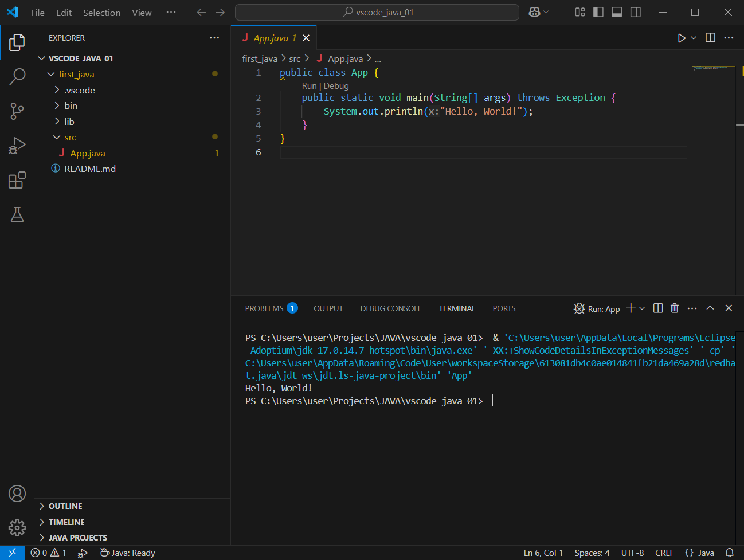Go forward with the right arrow
This screenshot has height=560, width=744.
pos(220,12)
